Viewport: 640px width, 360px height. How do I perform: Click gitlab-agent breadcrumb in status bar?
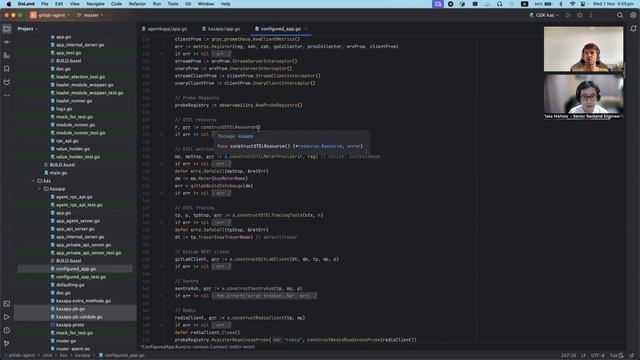(22, 355)
